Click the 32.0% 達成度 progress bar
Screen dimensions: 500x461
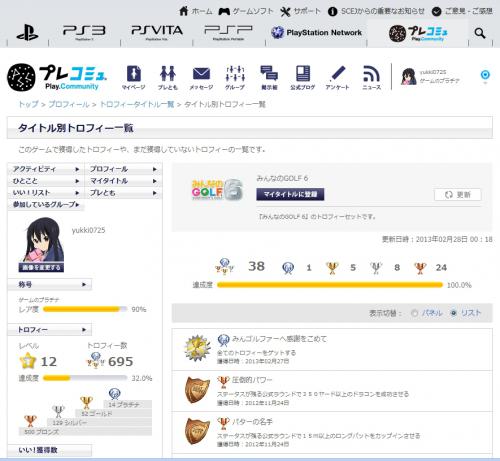[x=85, y=378]
